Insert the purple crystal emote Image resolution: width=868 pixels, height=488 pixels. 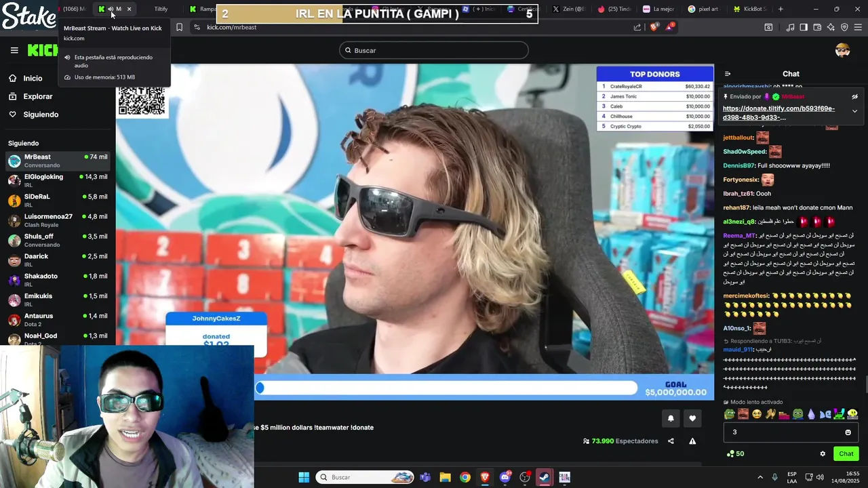coord(811,414)
